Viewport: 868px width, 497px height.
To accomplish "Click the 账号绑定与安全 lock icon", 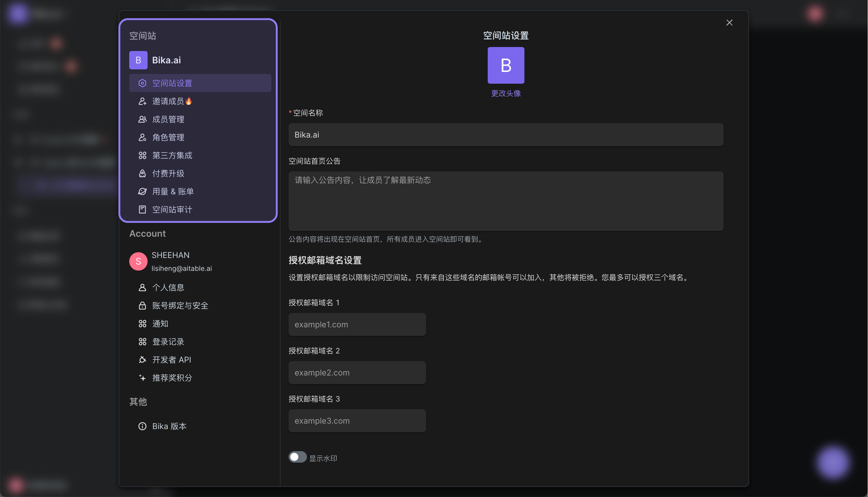I will 142,306.
